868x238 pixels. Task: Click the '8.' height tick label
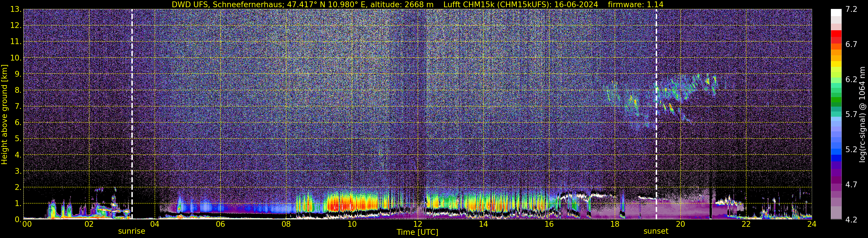pos(18,90)
